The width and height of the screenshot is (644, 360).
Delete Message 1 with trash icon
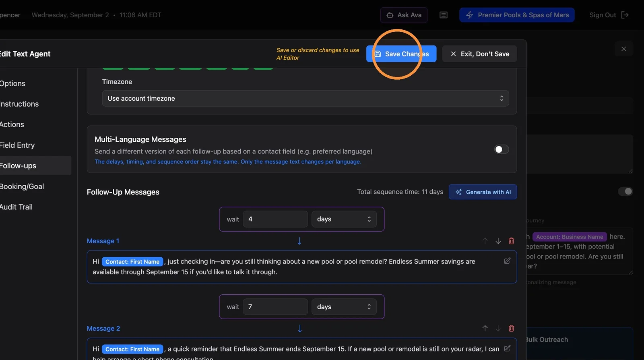[x=511, y=241]
